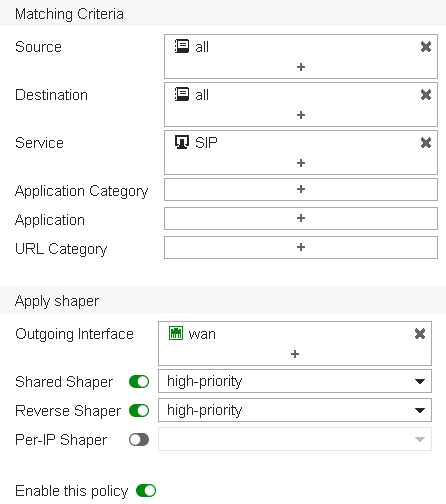446x504 pixels.
Task: Turn off the Reverse Shaper toggle
Action: coord(139,411)
